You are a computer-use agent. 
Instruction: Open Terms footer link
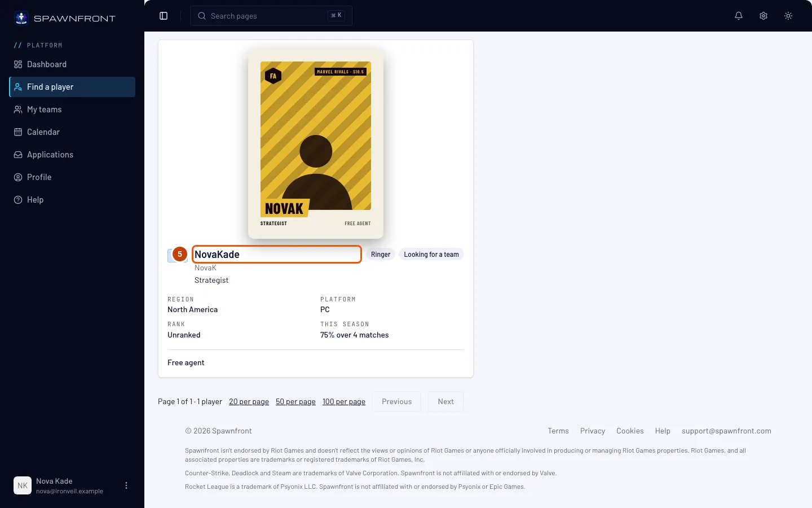[558, 431]
